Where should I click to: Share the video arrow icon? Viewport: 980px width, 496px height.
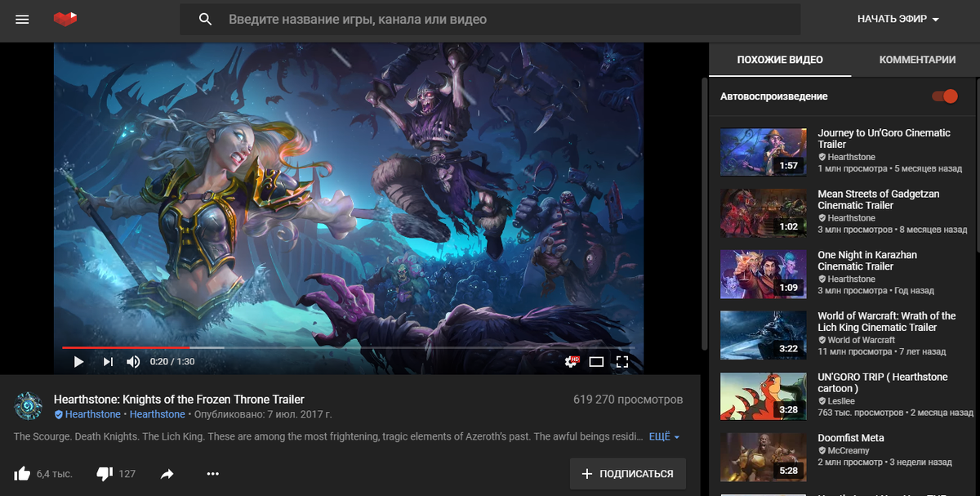tap(167, 473)
